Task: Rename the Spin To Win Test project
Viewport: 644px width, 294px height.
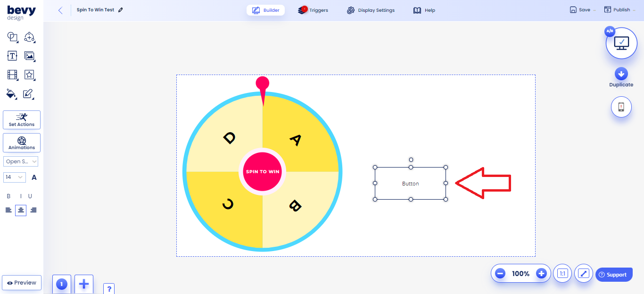Action: click(x=121, y=9)
